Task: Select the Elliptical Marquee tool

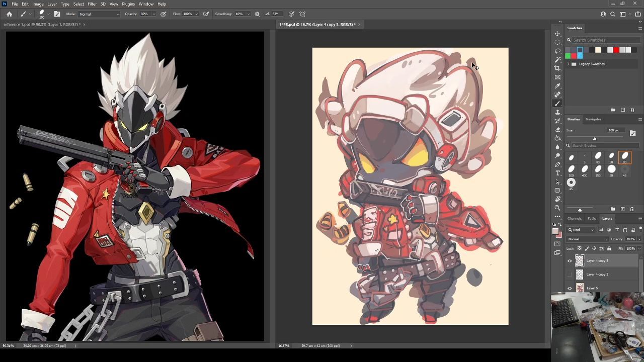Action: click(x=557, y=42)
